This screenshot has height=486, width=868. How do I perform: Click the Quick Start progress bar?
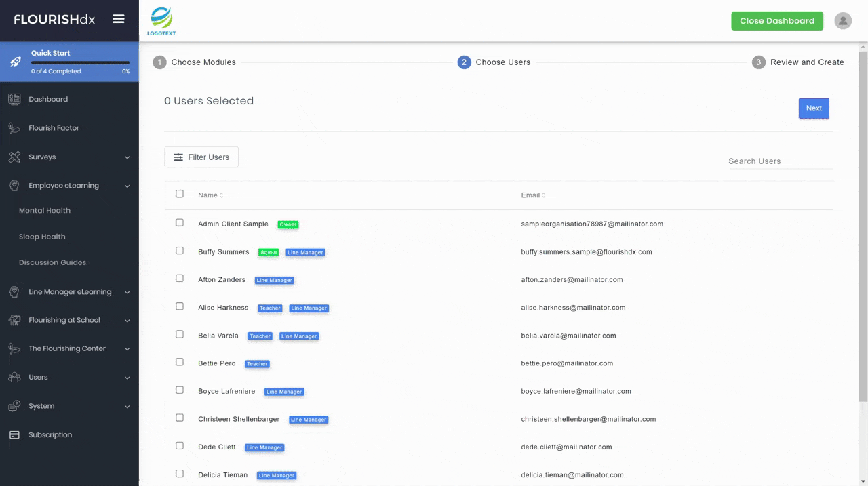tap(80, 63)
